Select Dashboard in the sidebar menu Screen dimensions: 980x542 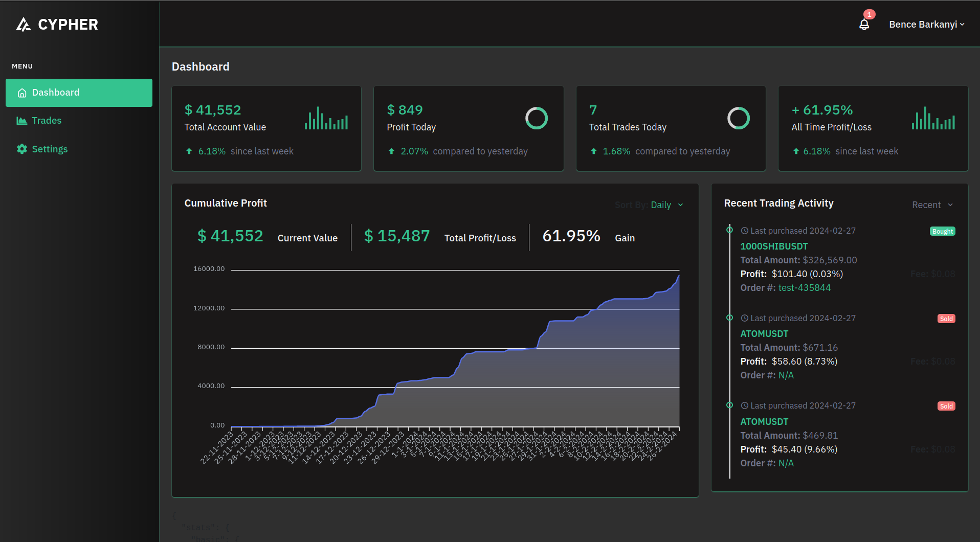(79, 93)
